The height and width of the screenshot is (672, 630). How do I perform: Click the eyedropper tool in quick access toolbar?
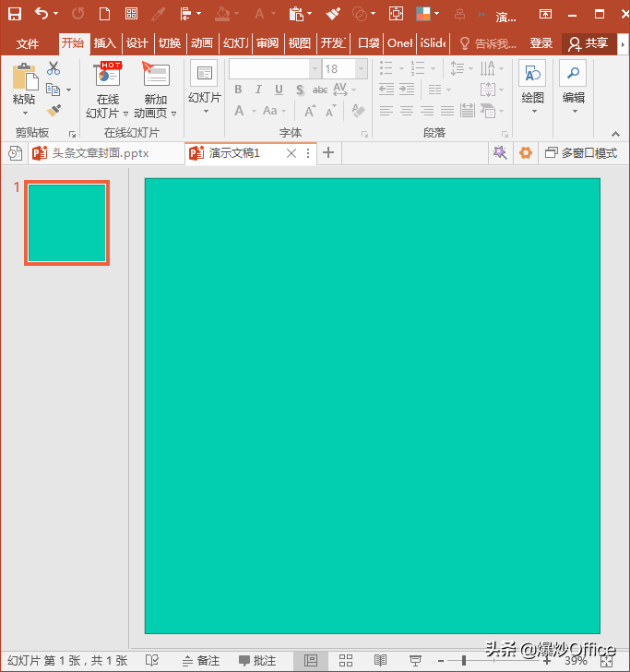click(x=158, y=14)
